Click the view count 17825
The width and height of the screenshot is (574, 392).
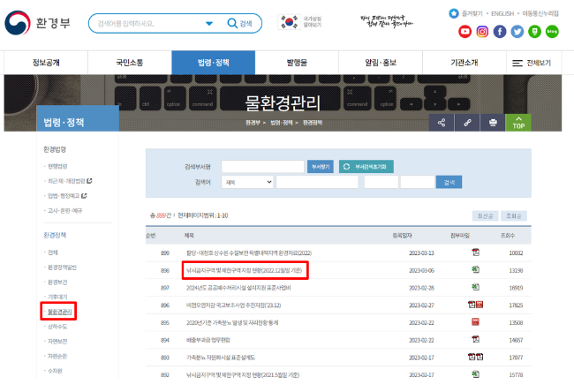pos(516,305)
